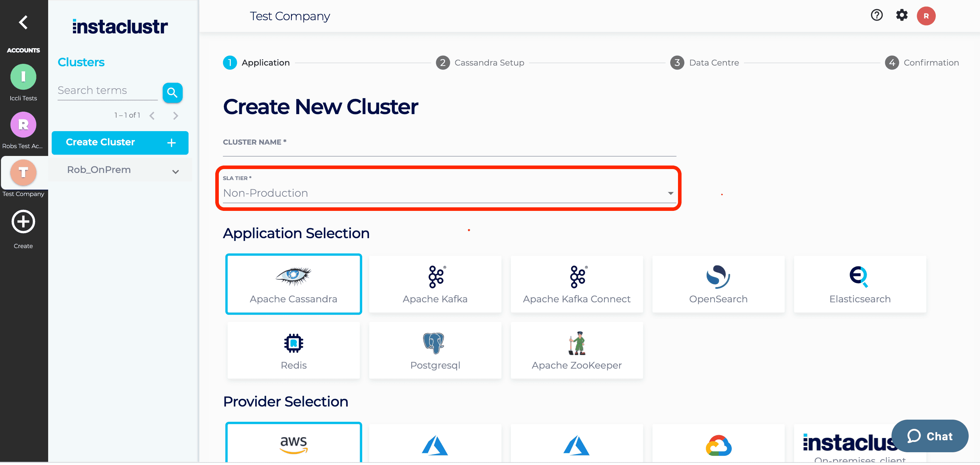This screenshot has width=980, height=465.
Task: Switch to the Robs Test account
Action: coord(23,124)
